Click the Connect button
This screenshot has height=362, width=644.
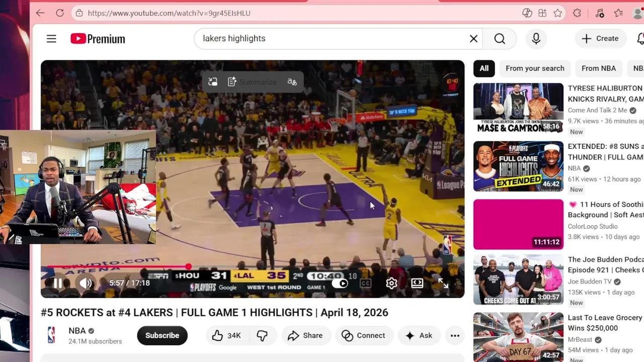(364, 335)
